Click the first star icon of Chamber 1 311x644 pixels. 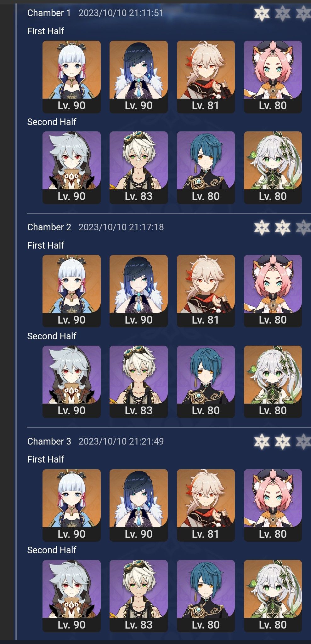click(x=262, y=14)
